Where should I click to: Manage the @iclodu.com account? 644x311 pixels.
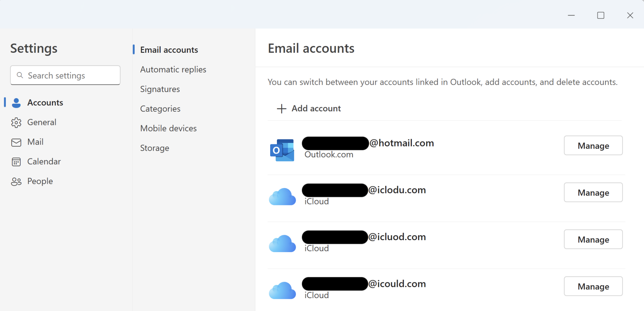593,193
